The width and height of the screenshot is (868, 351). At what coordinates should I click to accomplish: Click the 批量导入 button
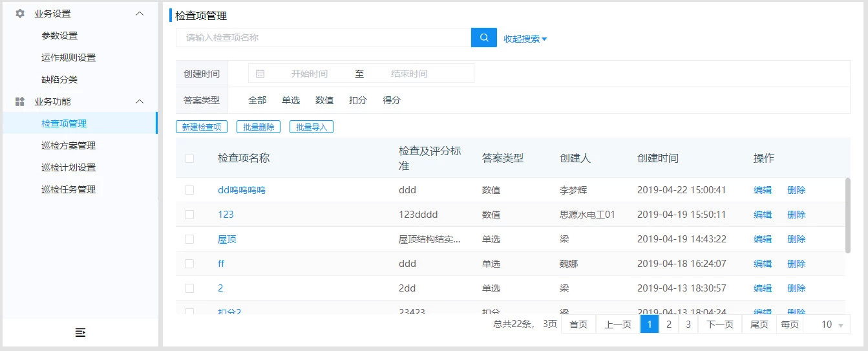click(x=312, y=127)
